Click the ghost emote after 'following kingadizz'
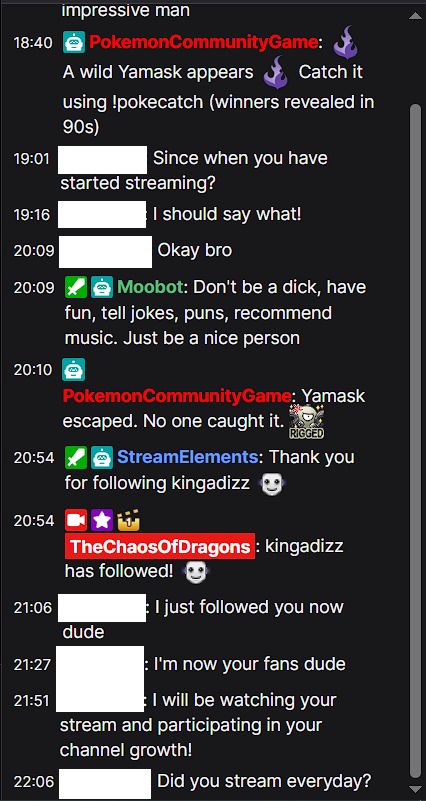The height and width of the screenshot is (801, 426). pyautogui.click(x=272, y=484)
